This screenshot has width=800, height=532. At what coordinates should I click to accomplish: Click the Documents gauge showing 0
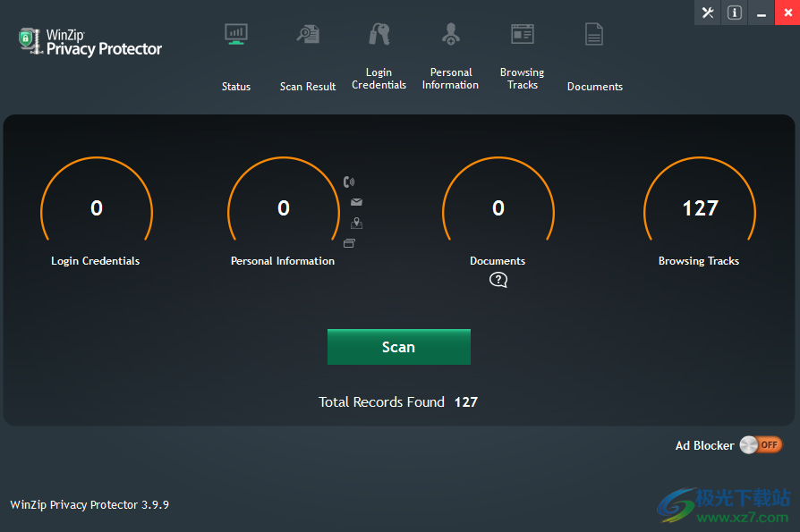click(498, 199)
